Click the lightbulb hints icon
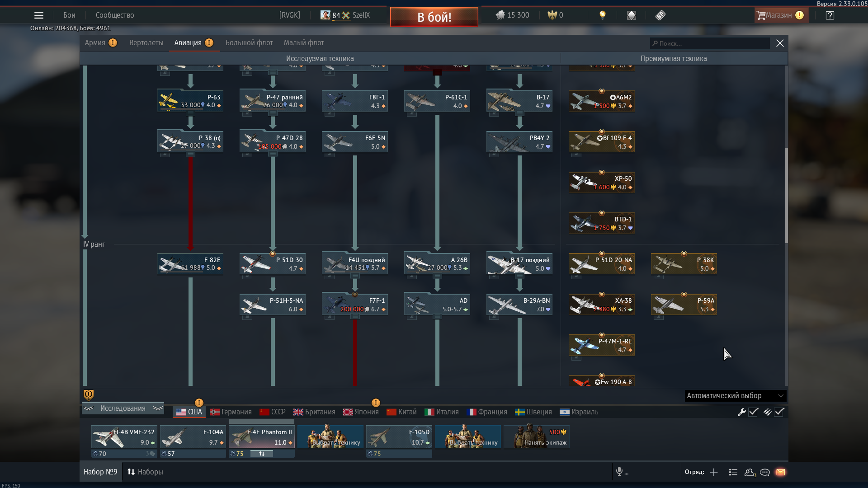This screenshot has width=868, height=488. pyautogui.click(x=603, y=15)
